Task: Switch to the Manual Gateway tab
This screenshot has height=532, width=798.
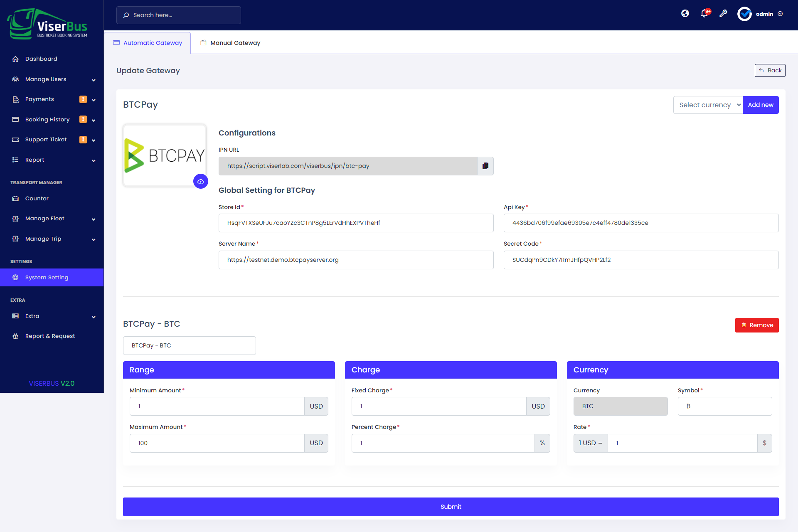Action: point(230,42)
